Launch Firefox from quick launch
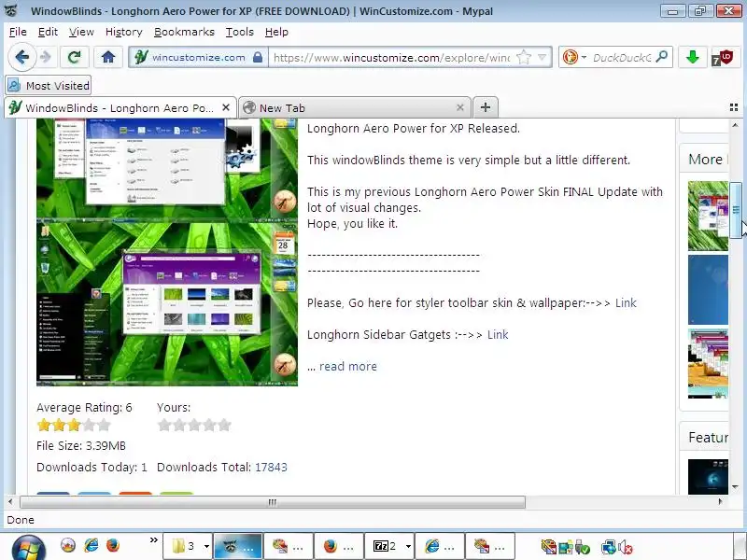 (113, 546)
